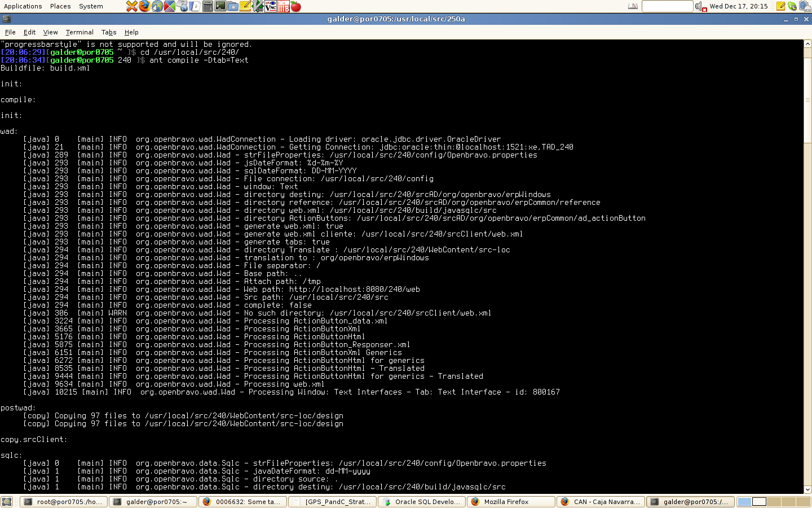Switch to Oracle SQL Developer taskbar window
Viewport: 812px width, 508px height.
click(x=422, y=501)
